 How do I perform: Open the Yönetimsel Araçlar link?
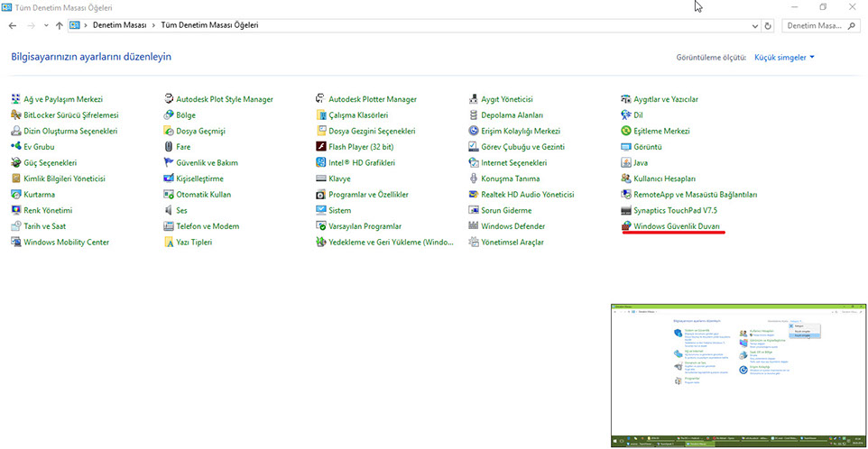pyautogui.click(x=512, y=243)
